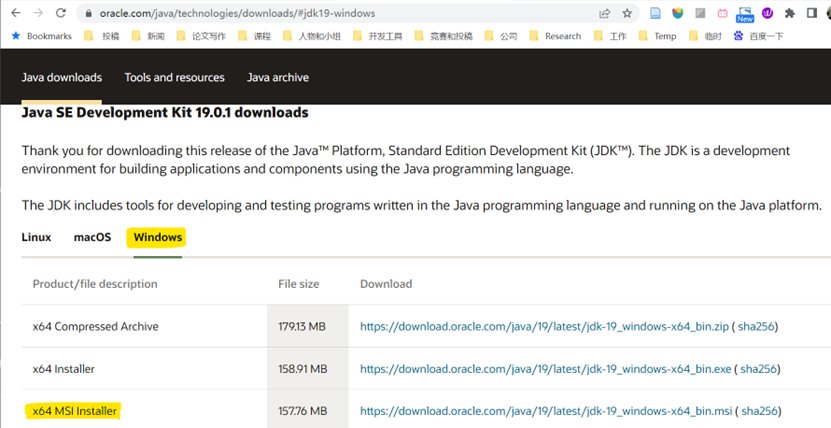Viewport: 831px width, 428px height.
Task: Download the jdk-19 windows x64 msi link
Action: click(x=546, y=411)
